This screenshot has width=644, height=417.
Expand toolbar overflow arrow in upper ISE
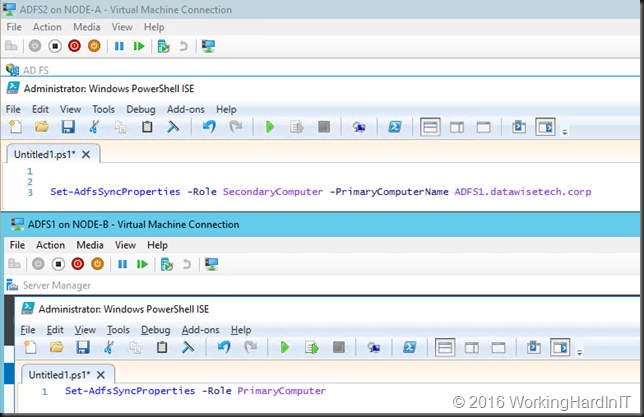tap(565, 132)
